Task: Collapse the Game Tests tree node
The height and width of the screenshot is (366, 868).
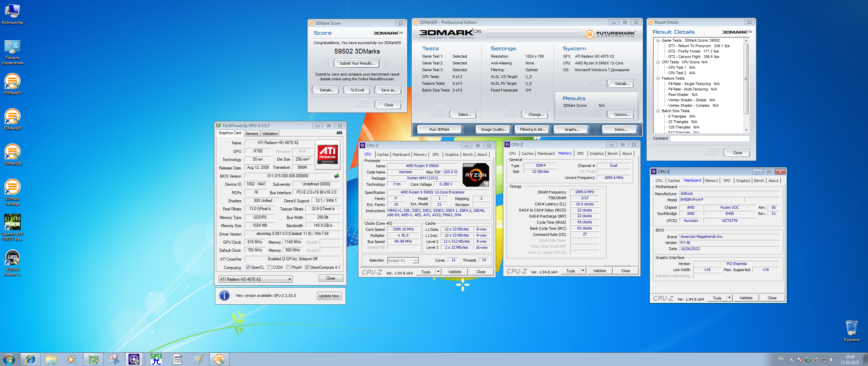Action: (658, 40)
